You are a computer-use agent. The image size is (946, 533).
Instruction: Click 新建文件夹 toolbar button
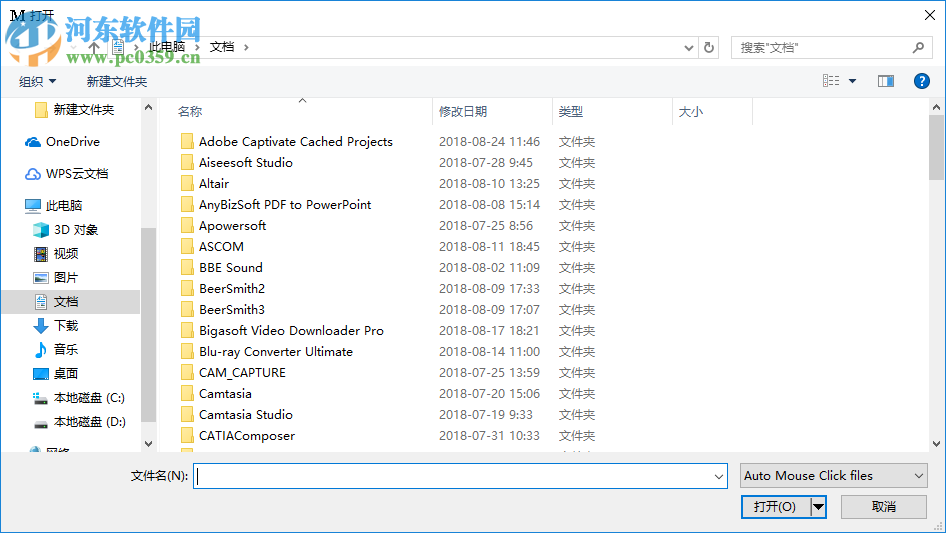click(x=116, y=81)
